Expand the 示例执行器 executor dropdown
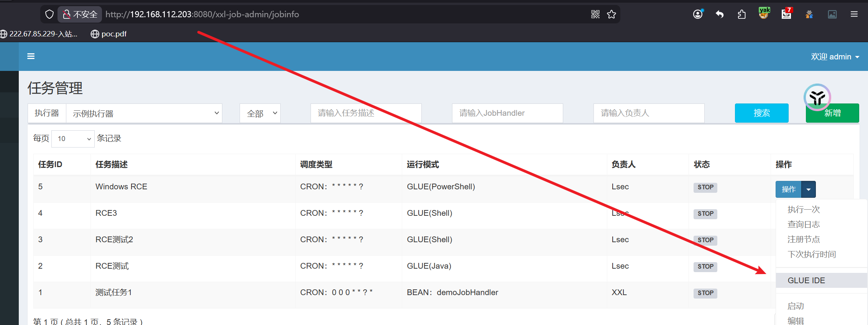Screen dimensions: 868x325 click(144, 113)
